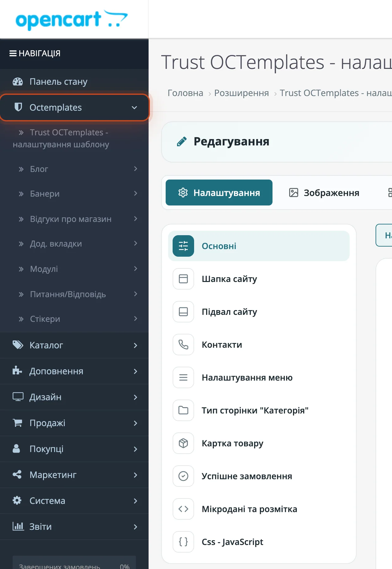Collapse the Octemplates menu chevron
The width and height of the screenshot is (392, 569).
point(134,107)
